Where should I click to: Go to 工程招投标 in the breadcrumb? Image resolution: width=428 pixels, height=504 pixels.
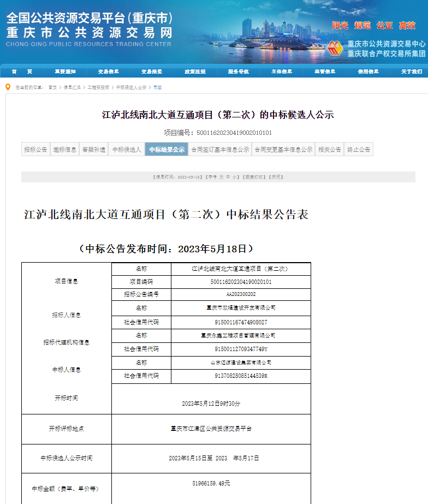[x=98, y=87]
